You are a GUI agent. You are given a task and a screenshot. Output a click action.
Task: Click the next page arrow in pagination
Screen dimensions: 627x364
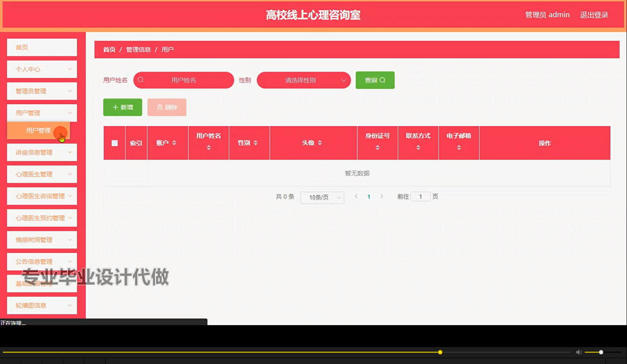click(x=381, y=196)
